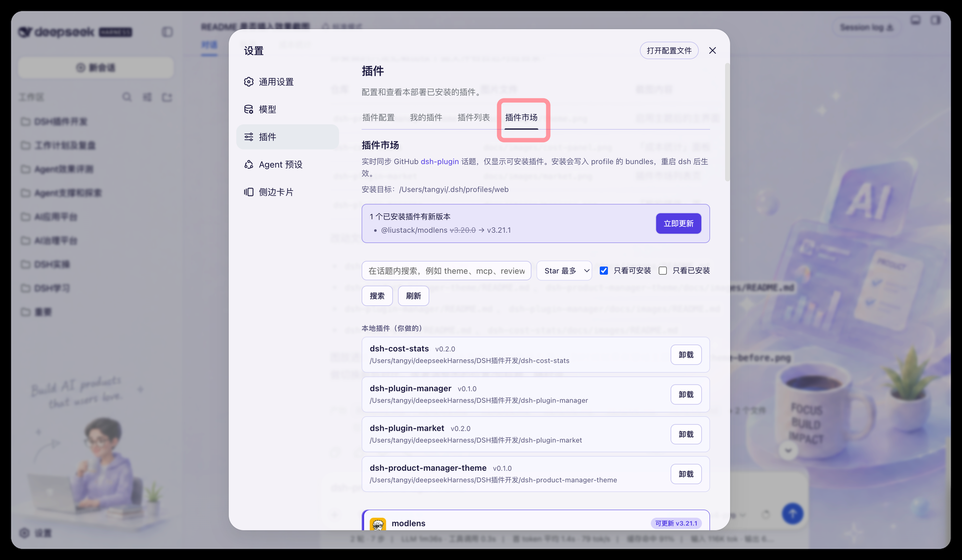Image resolution: width=962 pixels, height=560 pixels.
Task: Open the Star 最多 sort dropdown
Action: click(565, 271)
